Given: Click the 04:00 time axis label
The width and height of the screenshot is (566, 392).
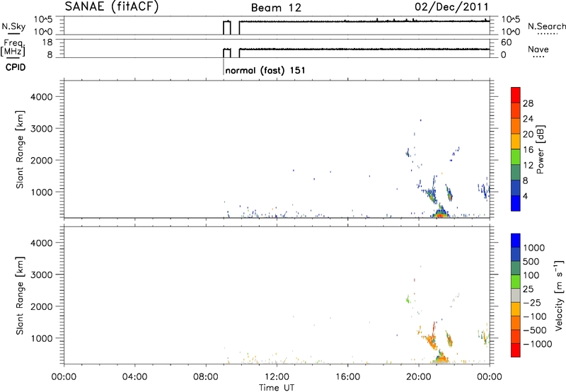Looking at the screenshot, I should point(135,377).
